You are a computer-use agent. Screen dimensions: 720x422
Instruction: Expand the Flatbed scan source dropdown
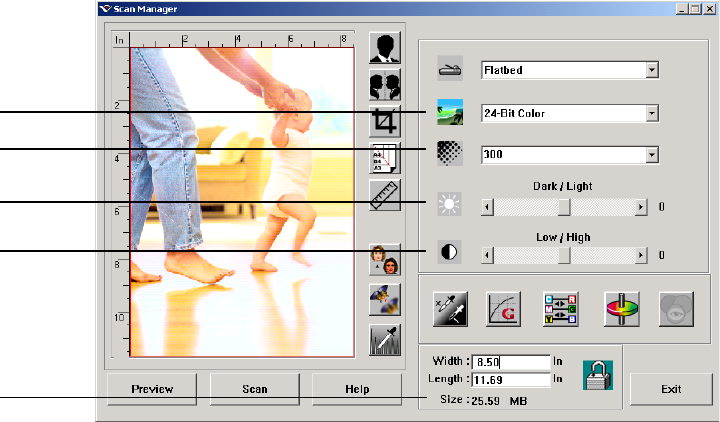(x=651, y=71)
